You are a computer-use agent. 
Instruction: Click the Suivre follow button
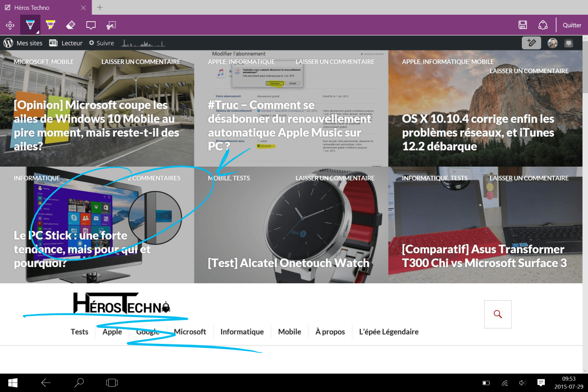(101, 43)
